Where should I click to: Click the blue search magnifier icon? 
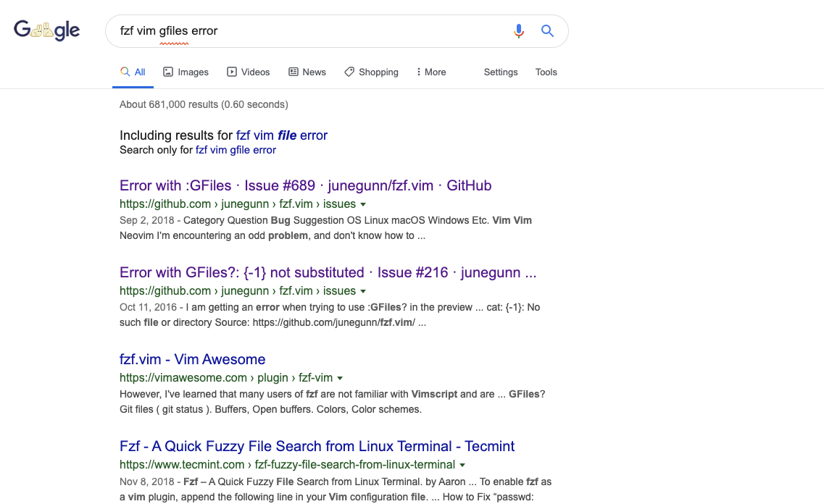pyautogui.click(x=547, y=31)
